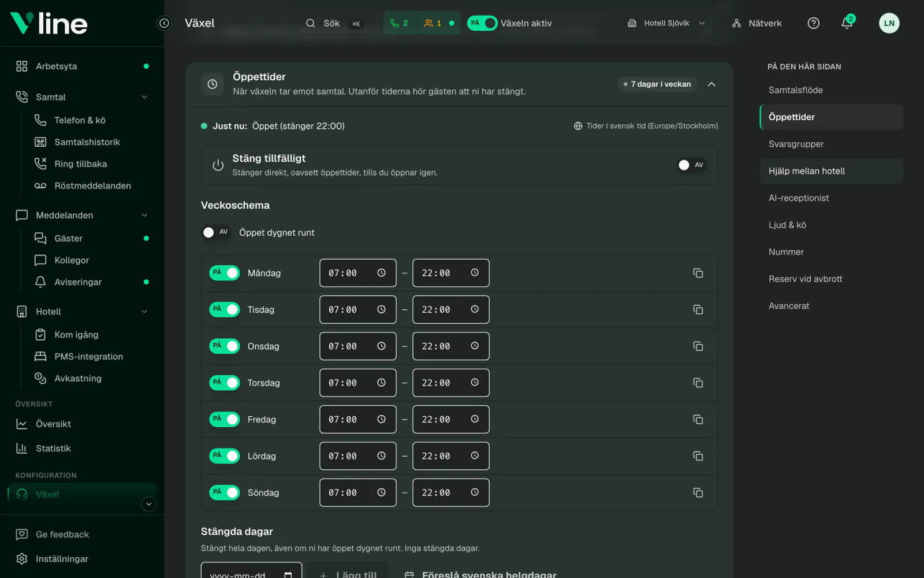
Task: Copy Fredag hours with copy icon
Action: [698, 420]
